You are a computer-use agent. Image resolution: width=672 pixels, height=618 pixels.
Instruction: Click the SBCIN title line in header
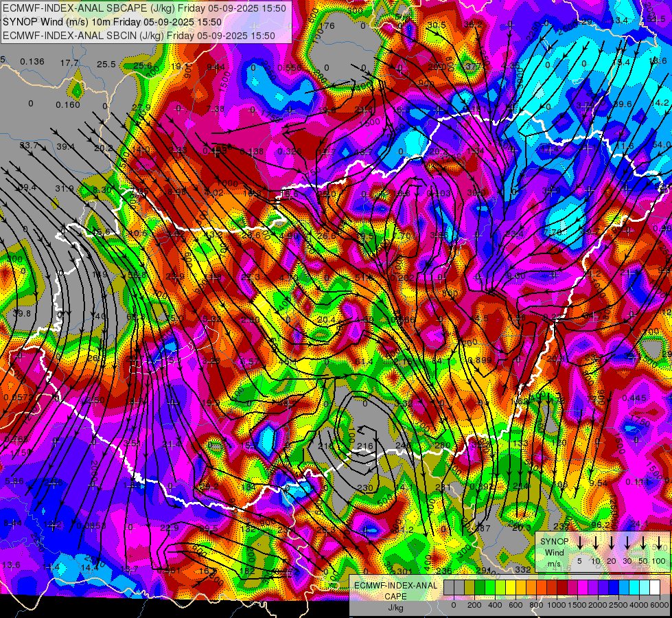click(x=139, y=36)
